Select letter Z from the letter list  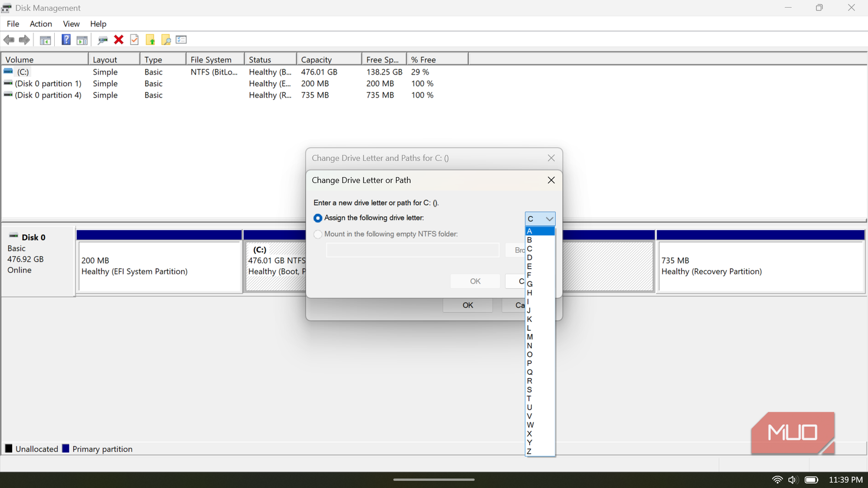529,451
